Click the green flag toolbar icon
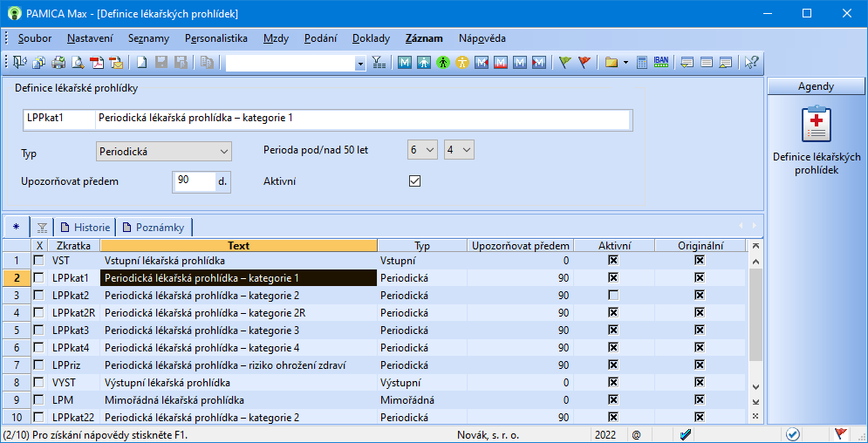 click(564, 63)
